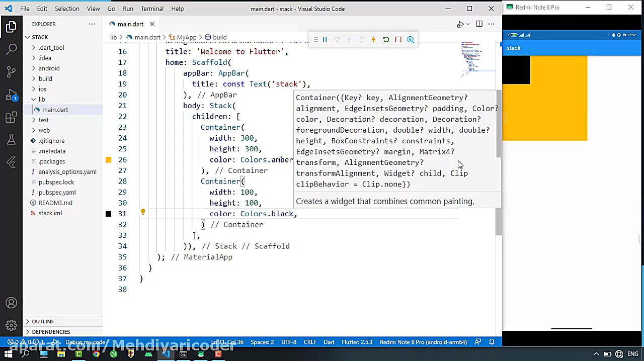644x361 pixels.
Task: Click the hover popup vertical scrollbar
Action: click(x=499, y=125)
